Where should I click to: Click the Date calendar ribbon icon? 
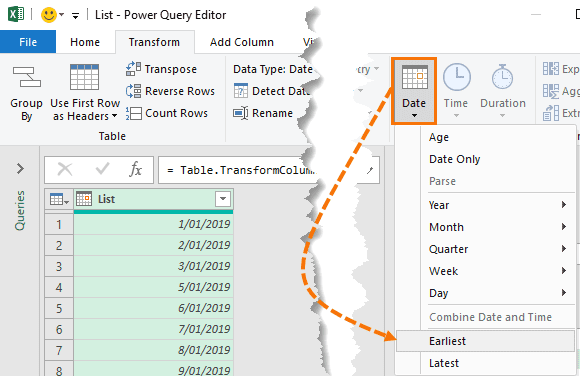(x=415, y=77)
